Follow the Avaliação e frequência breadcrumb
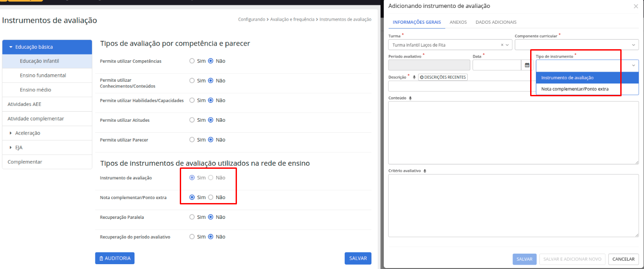 [292, 19]
